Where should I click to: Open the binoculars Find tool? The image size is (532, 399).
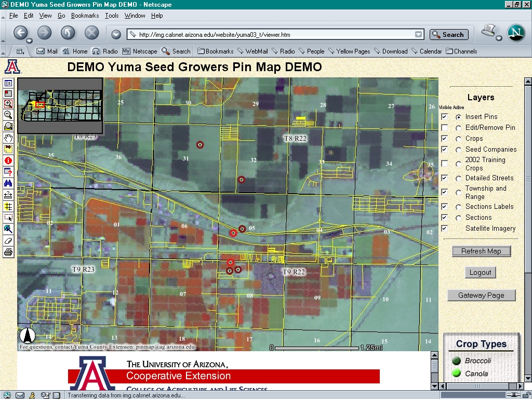pyautogui.click(x=8, y=183)
